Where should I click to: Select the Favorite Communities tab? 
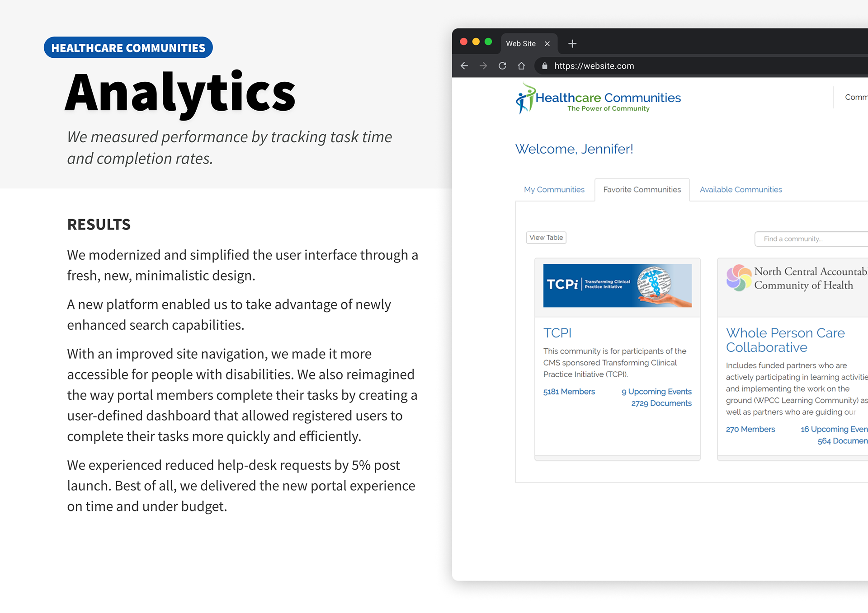(x=642, y=190)
